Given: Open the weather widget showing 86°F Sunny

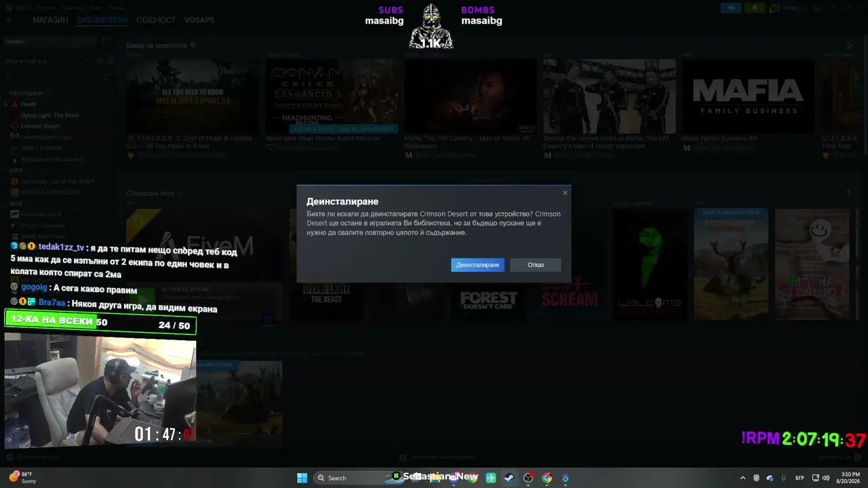Looking at the screenshot, I should (x=22, y=478).
